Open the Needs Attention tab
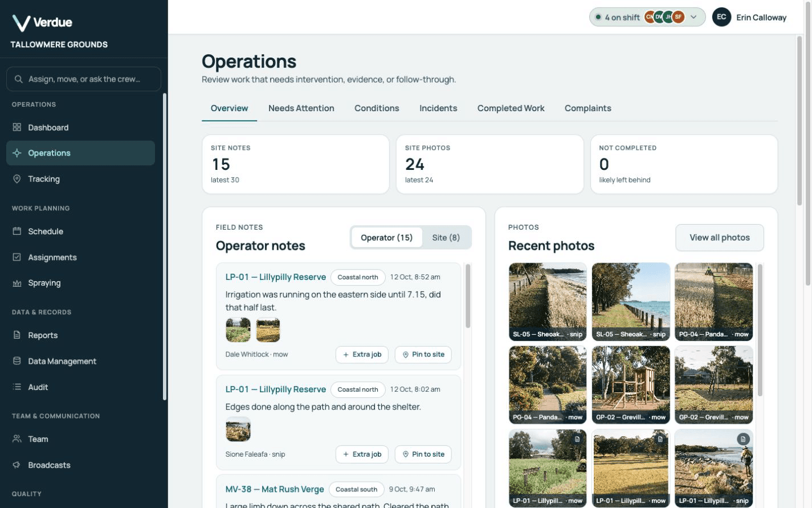The image size is (812, 508). coord(301,108)
